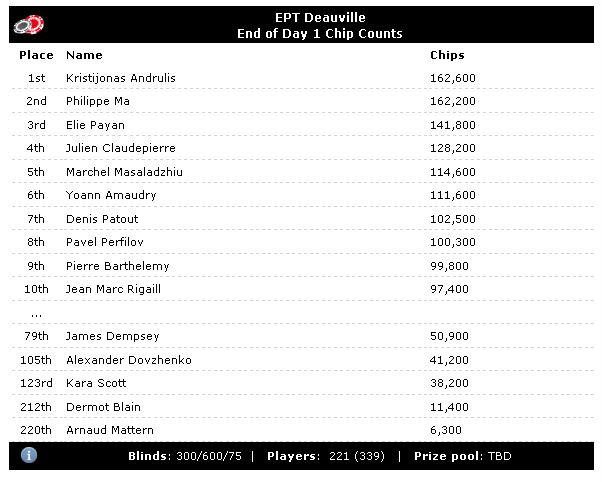
Task: Open Jean Marc Rigaill's entry
Action: (x=113, y=289)
